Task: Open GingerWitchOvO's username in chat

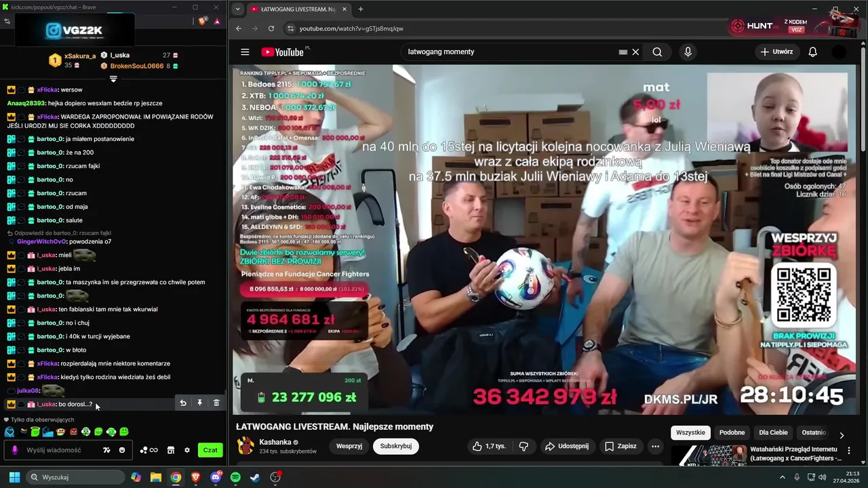Action: [x=41, y=241]
